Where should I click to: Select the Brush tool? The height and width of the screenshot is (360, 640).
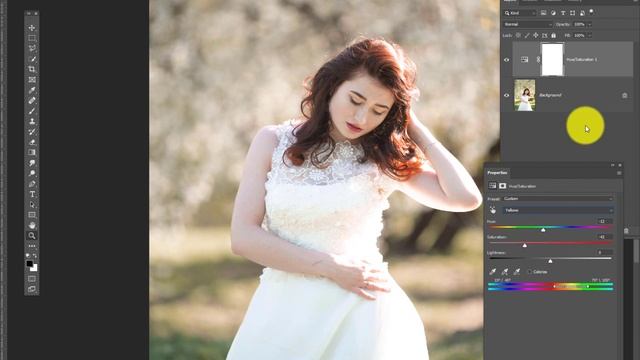point(32,111)
